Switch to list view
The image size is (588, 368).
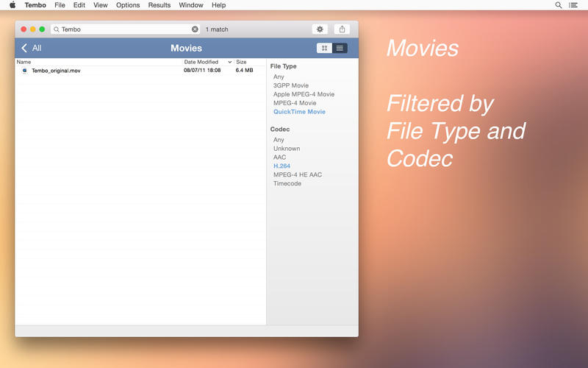click(x=340, y=48)
